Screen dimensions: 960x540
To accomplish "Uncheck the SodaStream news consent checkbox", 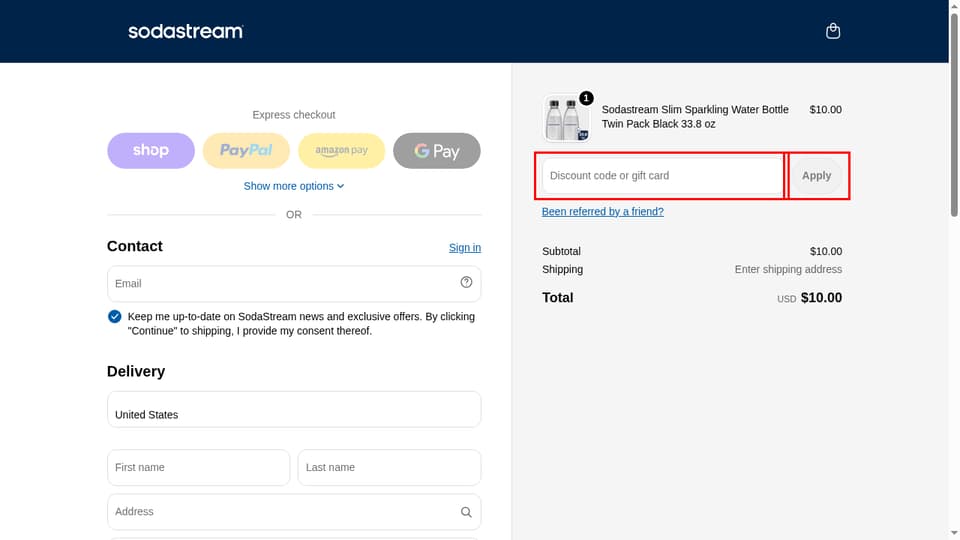I will point(114,317).
